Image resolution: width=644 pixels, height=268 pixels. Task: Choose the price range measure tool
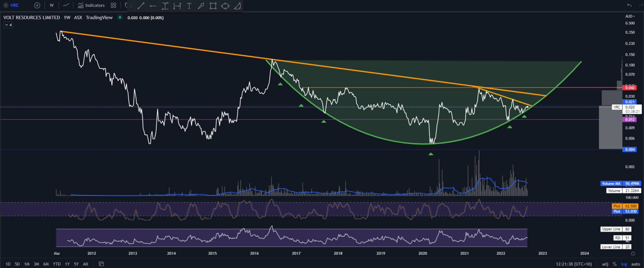(x=165, y=6)
